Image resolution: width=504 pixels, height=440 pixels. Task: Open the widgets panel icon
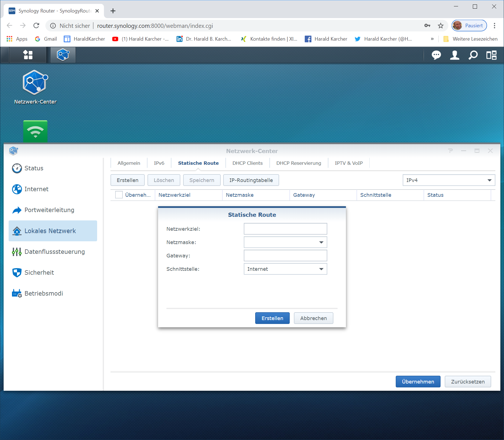[491, 55]
